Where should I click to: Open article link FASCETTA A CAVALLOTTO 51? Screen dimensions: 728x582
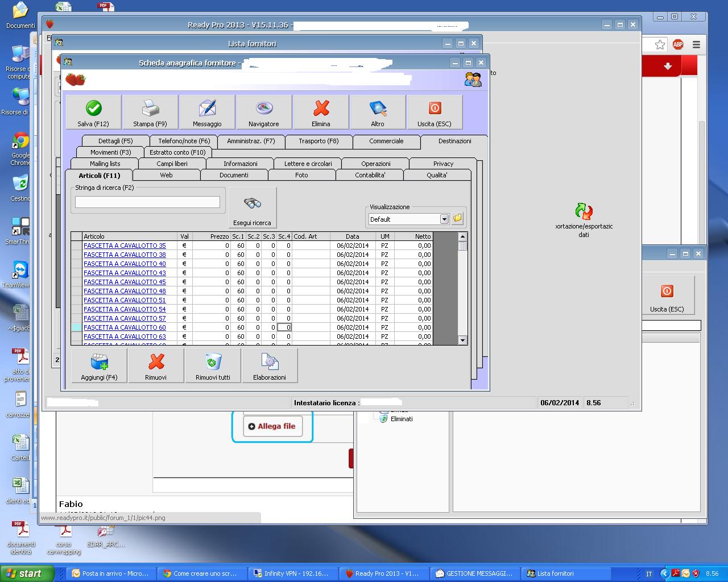coord(125,300)
